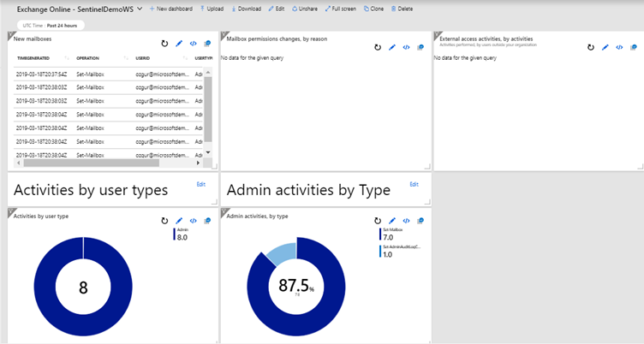The width and height of the screenshot is (644, 344).
Task: Click the vertical scrollbar thumb in mailbox table
Action: [x=208, y=109]
